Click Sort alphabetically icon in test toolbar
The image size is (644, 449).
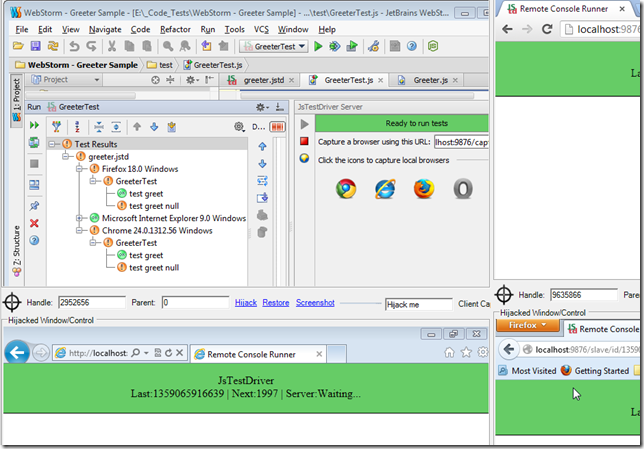(x=77, y=127)
